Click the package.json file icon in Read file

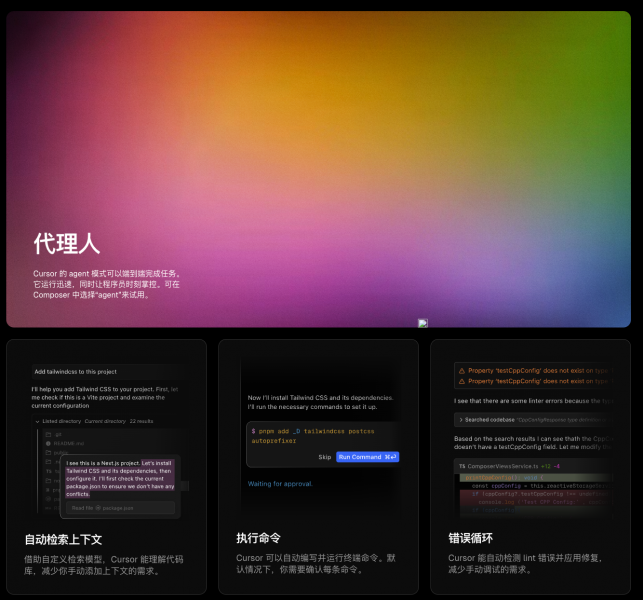[98, 508]
